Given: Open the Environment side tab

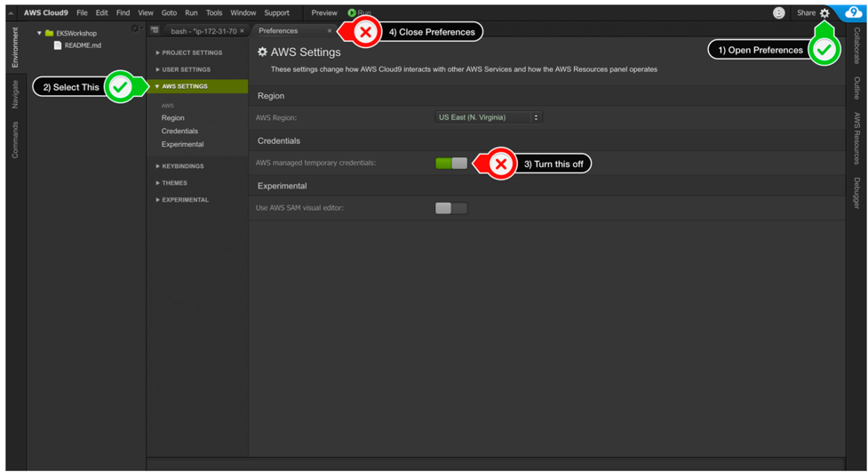Looking at the screenshot, I should pyautogui.click(x=15, y=47).
